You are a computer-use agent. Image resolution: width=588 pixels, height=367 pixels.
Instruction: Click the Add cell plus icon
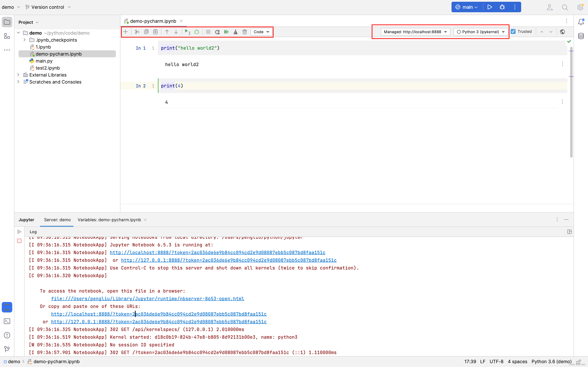point(126,32)
